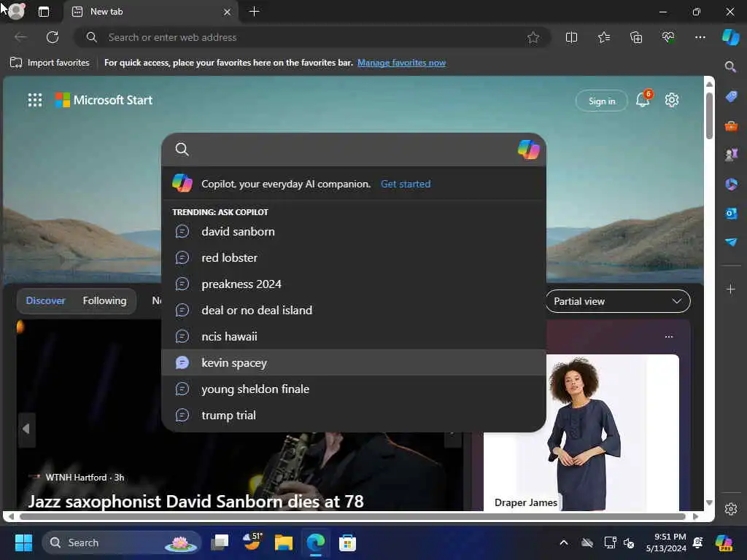Show hidden system tray icons chevron
Image resolution: width=747 pixels, height=560 pixels.
pos(564,542)
